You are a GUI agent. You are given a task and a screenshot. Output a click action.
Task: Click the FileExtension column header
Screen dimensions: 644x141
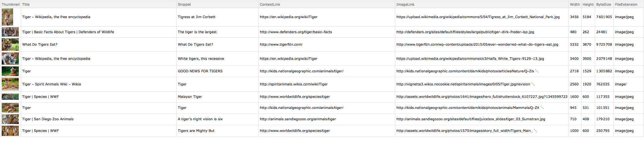(x=626, y=5)
